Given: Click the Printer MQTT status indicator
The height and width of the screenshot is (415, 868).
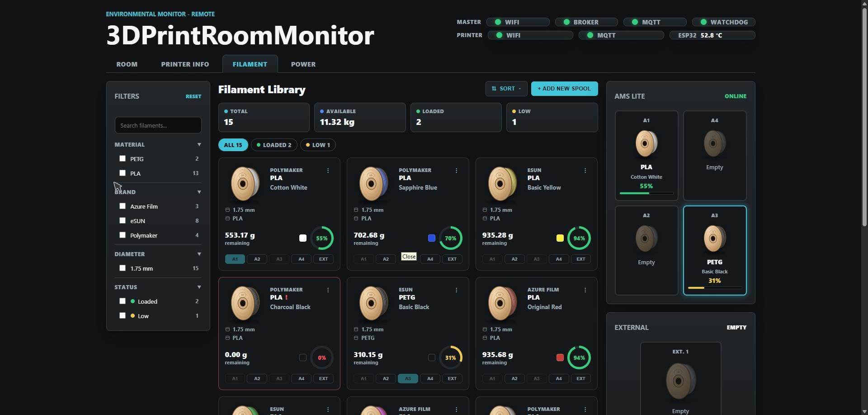Looking at the screenshot, I should [x=621, y=35].
